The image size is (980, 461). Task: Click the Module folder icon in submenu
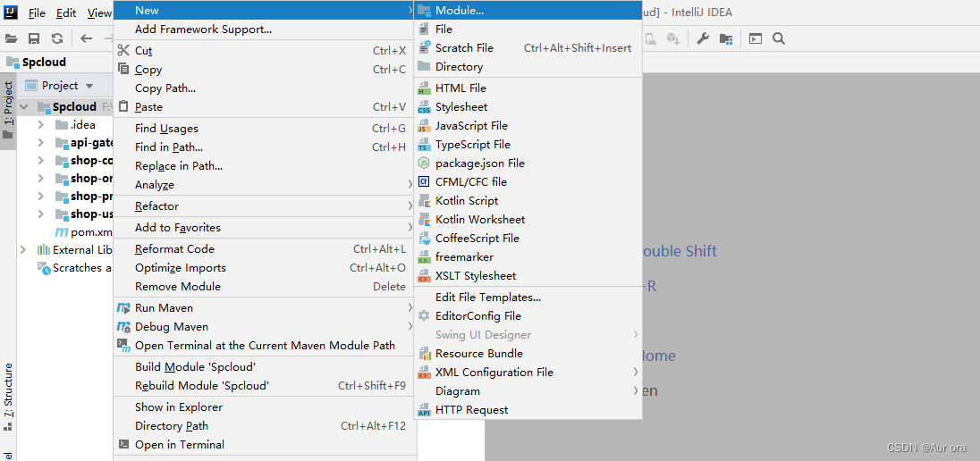425,11
